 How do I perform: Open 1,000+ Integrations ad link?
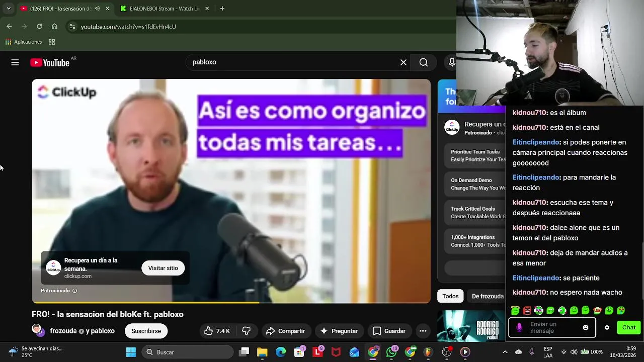(475, 241)
